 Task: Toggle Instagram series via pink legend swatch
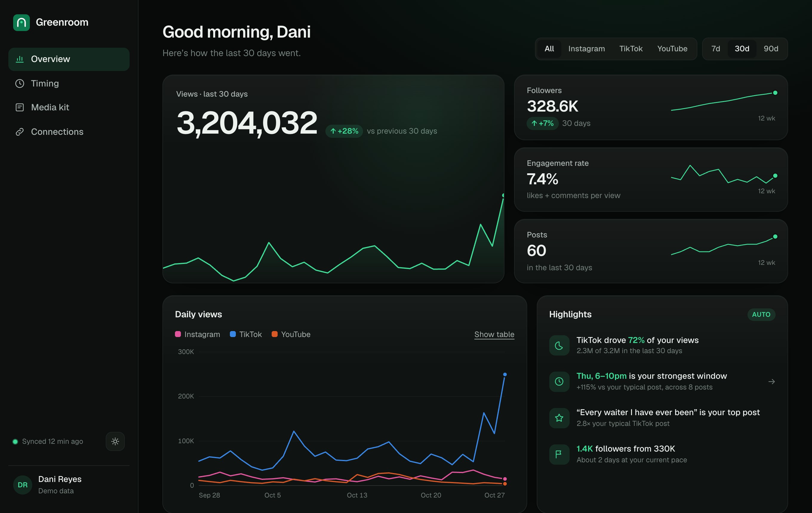178,334
